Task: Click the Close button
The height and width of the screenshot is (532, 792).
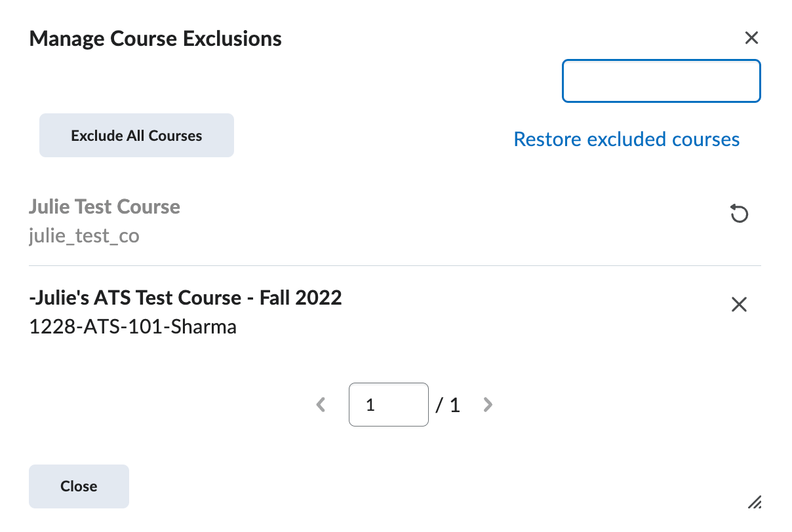Action: [79, 486]
